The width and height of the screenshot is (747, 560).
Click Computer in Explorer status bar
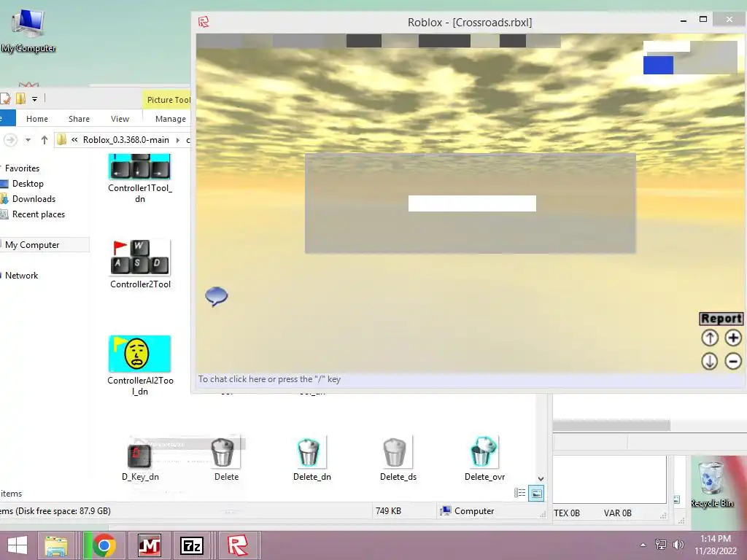[x=468, y=511]
